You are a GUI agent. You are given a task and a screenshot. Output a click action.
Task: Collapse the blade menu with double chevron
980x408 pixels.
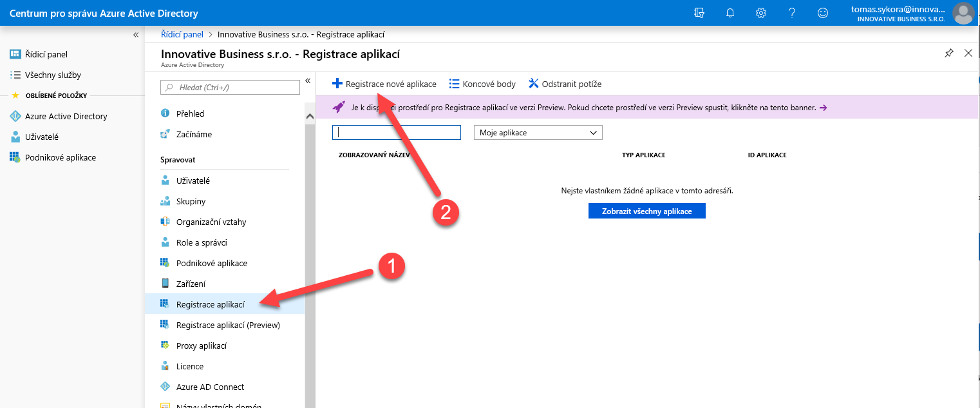[308, 81]
